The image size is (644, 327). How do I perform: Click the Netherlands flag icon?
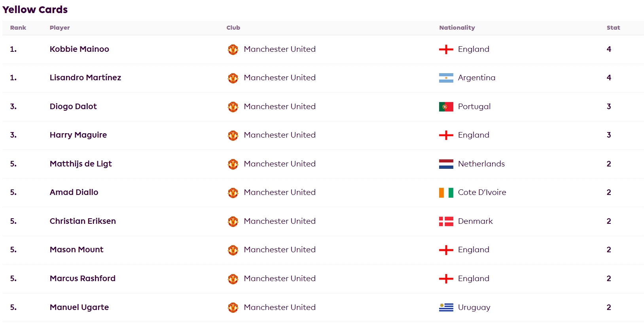[446, 164]
